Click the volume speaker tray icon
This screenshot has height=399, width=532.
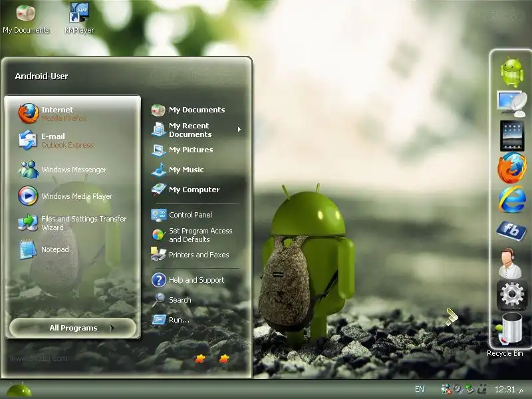pos(458,389)
